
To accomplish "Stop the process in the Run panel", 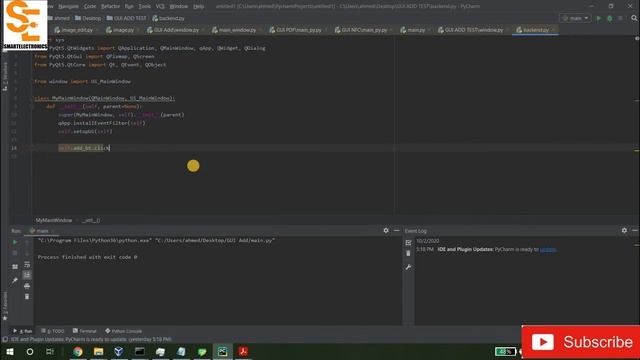I will click(15, 253).
